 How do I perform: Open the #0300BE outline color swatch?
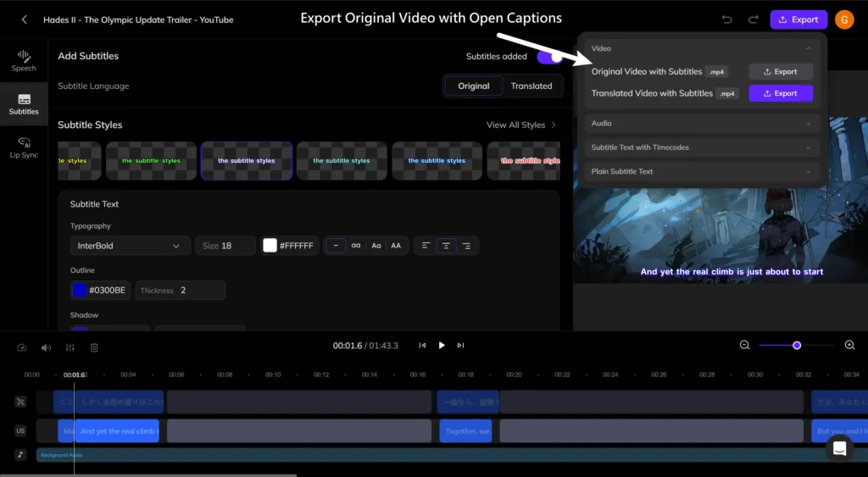click(x=80, y=290)
